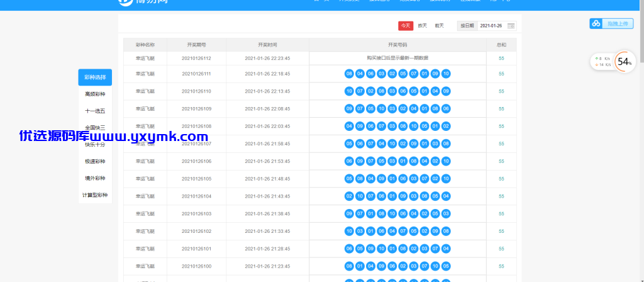Open the calendar icon in the date field
Viewport: 644px width, 282px height.
click(x=511, y=26)
